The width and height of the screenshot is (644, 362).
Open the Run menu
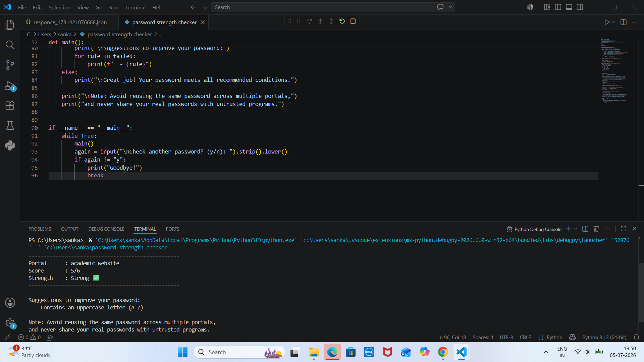click(x=114, y=7)
